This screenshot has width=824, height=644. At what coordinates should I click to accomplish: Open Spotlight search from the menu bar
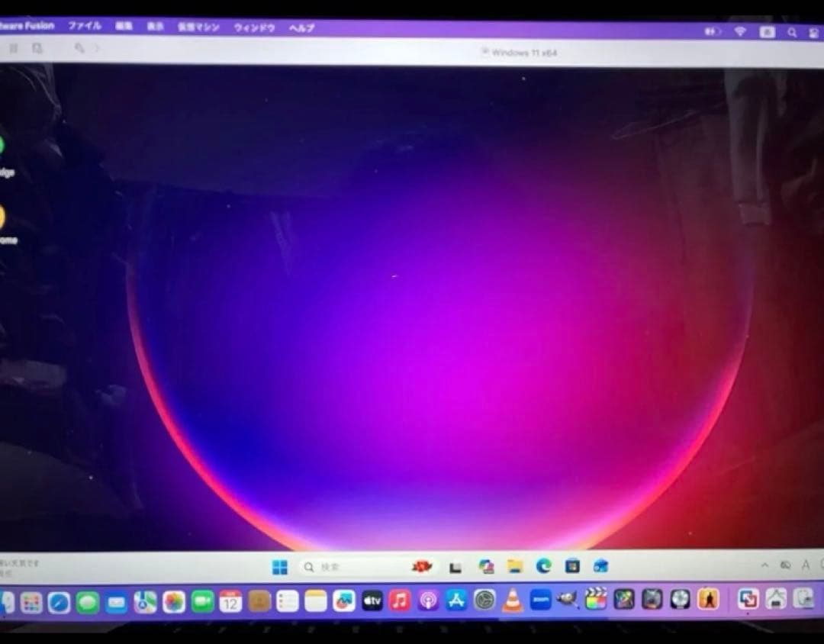coord(793,33)
